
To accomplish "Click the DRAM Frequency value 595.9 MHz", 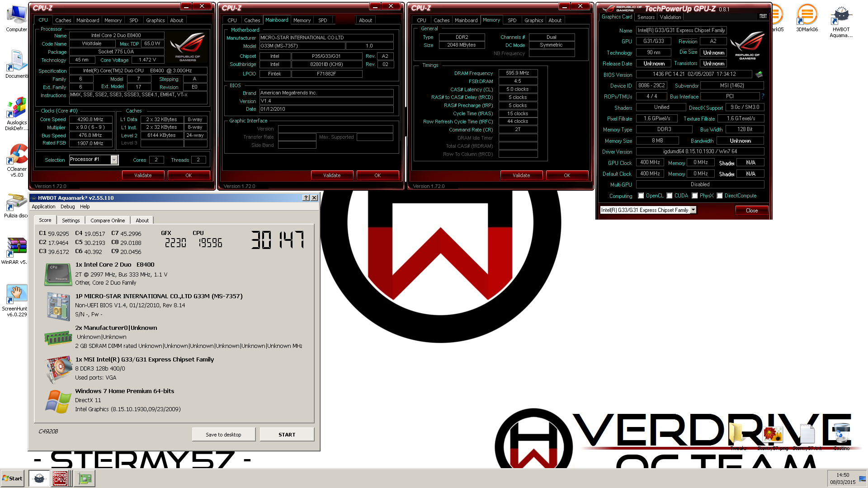I will click(x=518, y=73).
